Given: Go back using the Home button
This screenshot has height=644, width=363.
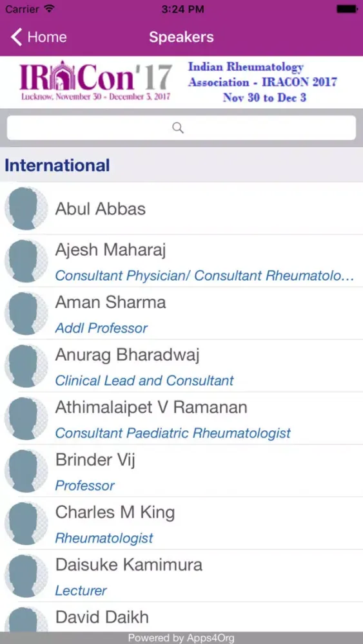Looking at the screenshot, I should [x=39, y=37].
